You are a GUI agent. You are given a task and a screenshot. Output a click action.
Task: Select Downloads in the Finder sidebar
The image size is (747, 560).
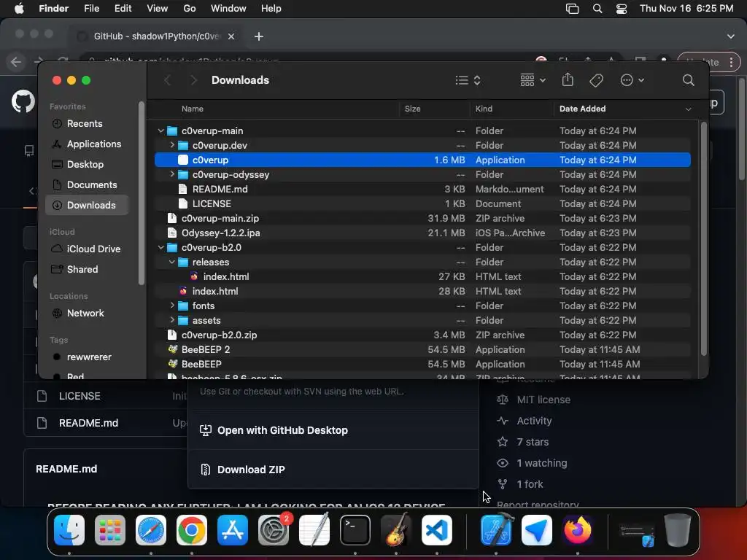click(x=87, y=205)
